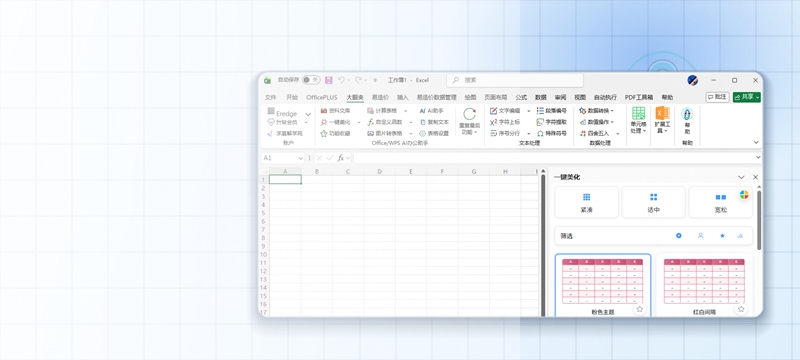Image resolution: width=800 pixels, height=360 pixels.
Task: Click the 计算表格 icon
Action: (x=370, y=111)
